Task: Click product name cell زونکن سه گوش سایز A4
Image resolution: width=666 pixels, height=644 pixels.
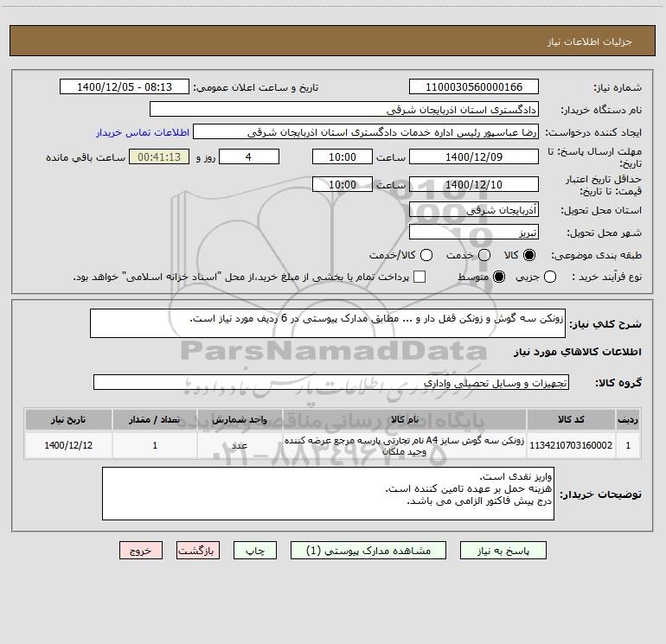Action: pyautogui.click(x=405, y=445)
